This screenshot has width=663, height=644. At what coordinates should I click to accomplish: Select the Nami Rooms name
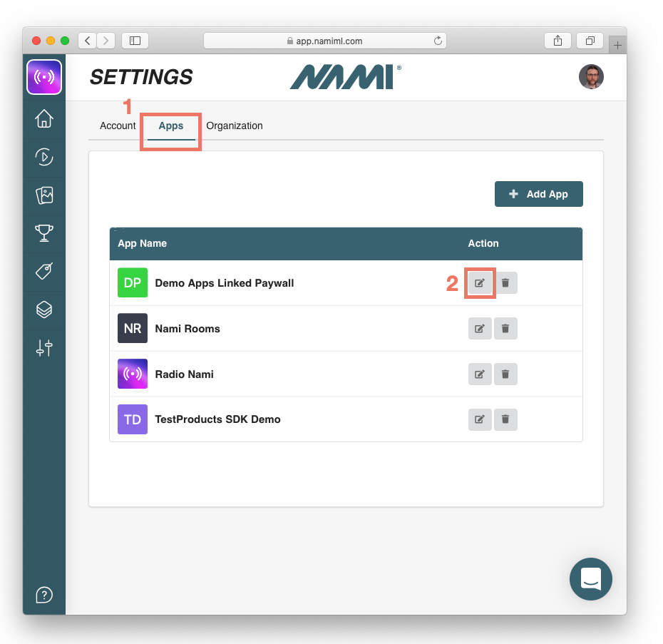187,329
